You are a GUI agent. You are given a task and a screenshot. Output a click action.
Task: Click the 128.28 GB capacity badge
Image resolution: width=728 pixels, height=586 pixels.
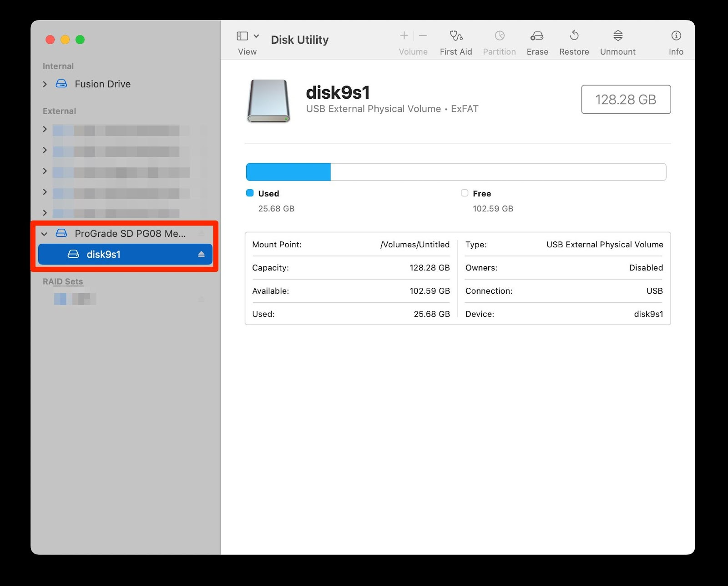point(626,99)
